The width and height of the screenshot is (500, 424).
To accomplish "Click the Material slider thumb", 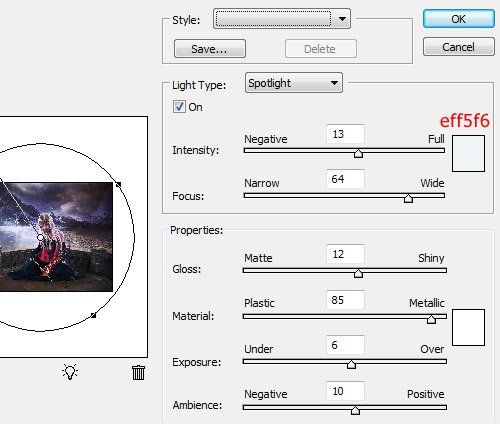I will pos(431,319).
